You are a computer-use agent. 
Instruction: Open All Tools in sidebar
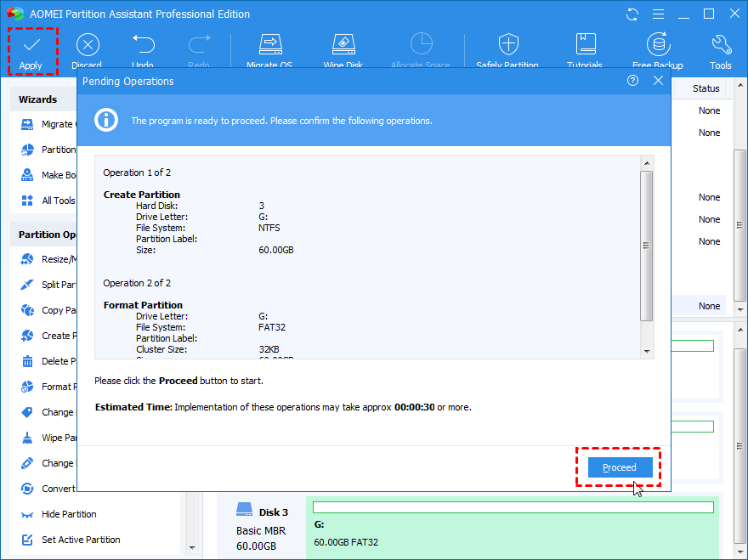click(48, 201)
